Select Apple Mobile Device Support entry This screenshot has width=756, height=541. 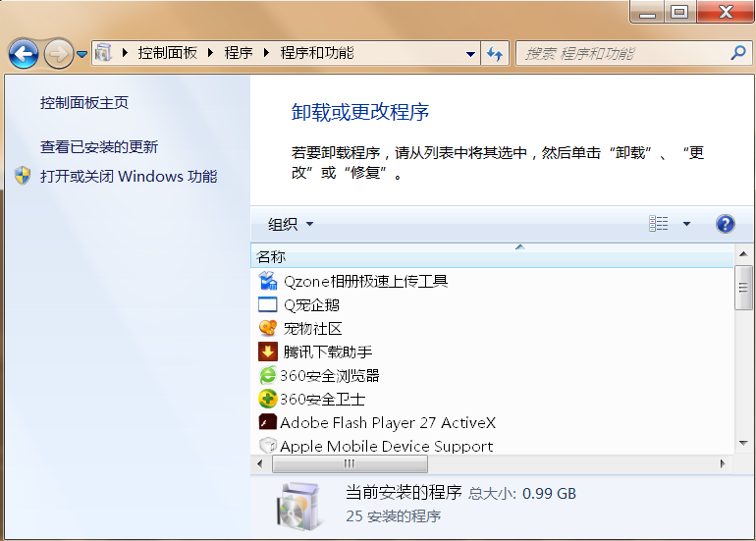pos(386,446)
